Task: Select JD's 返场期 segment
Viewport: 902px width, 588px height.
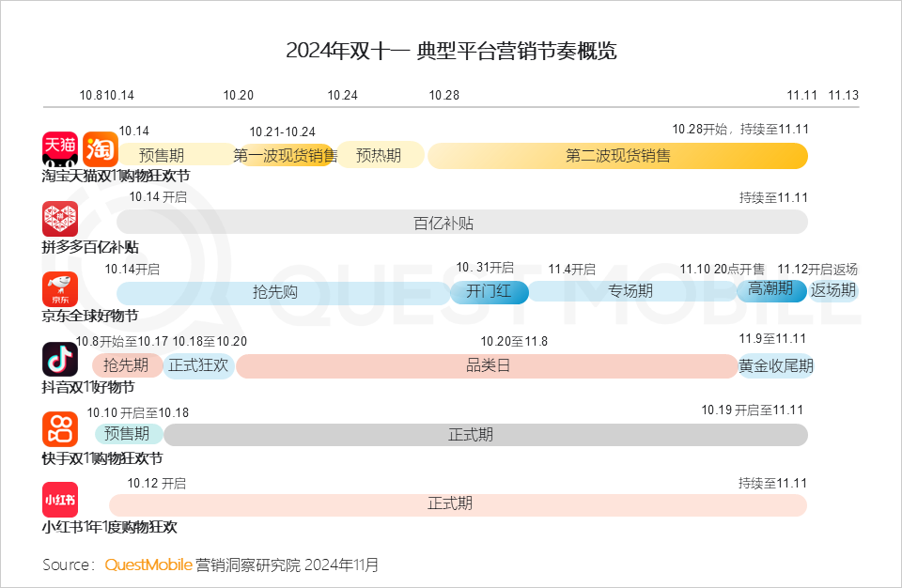Action: click(x=832, y=290)
